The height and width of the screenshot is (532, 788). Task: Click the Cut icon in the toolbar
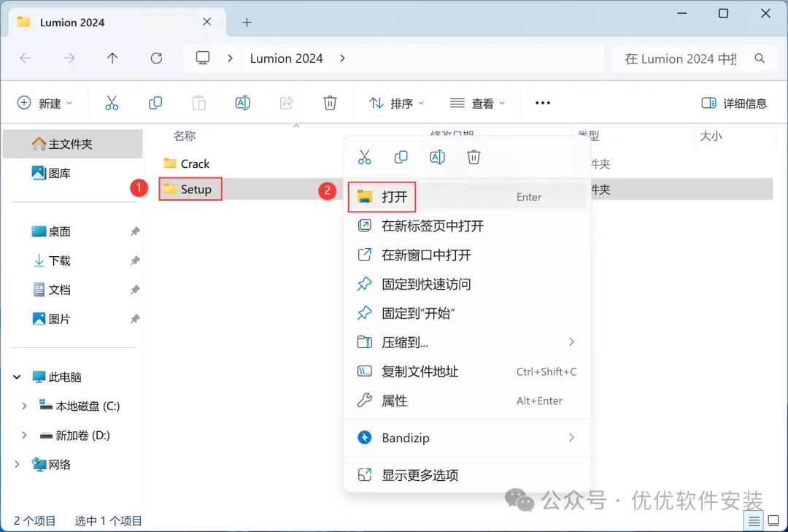click(x=112, y=103)
